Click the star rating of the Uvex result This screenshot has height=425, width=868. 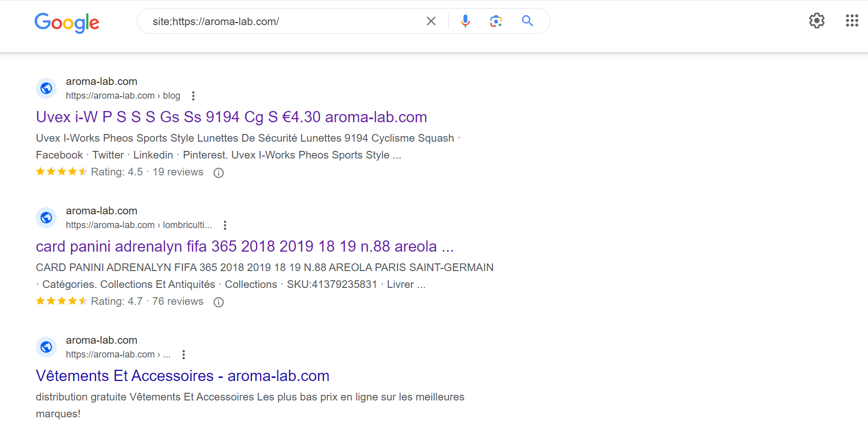[x=61, y=172]
